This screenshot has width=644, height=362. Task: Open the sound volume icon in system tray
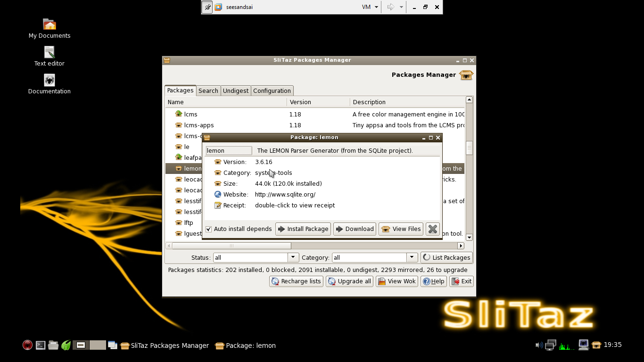[538, 345]
